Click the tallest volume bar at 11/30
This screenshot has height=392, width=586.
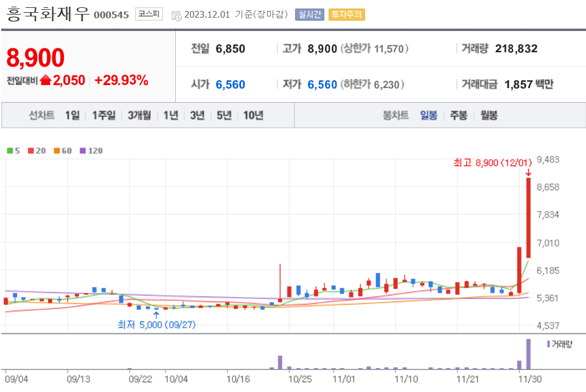[x=528, y=354]
